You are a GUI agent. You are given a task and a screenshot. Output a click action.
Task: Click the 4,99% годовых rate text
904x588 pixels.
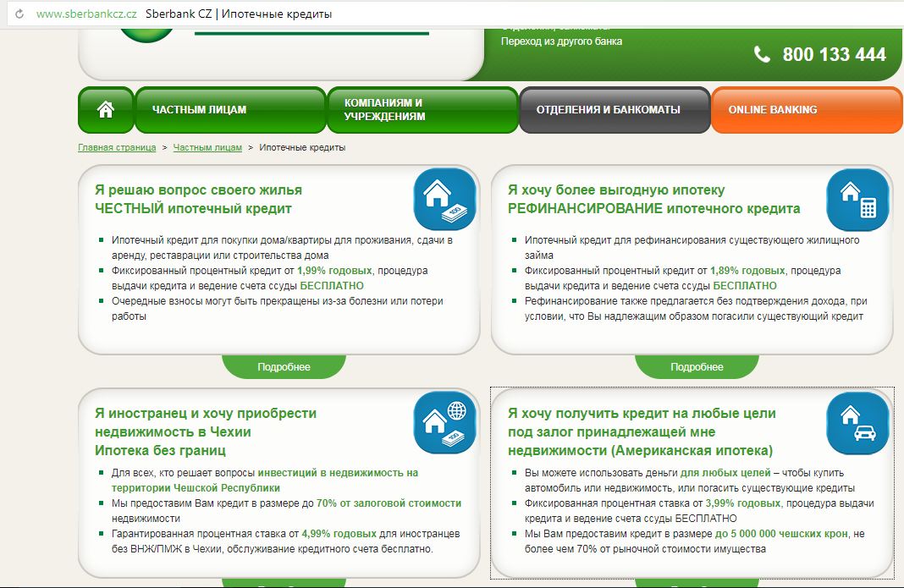point(339,534)
